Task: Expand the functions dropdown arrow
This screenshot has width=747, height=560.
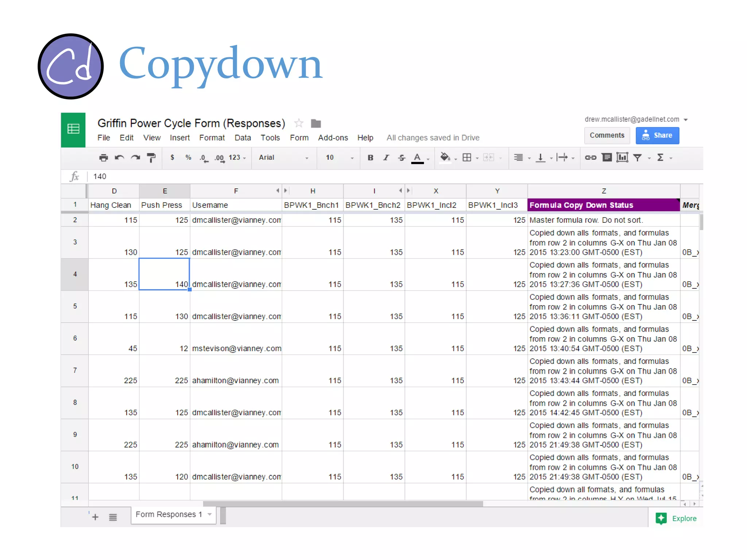Action: (x=671, y=158)
